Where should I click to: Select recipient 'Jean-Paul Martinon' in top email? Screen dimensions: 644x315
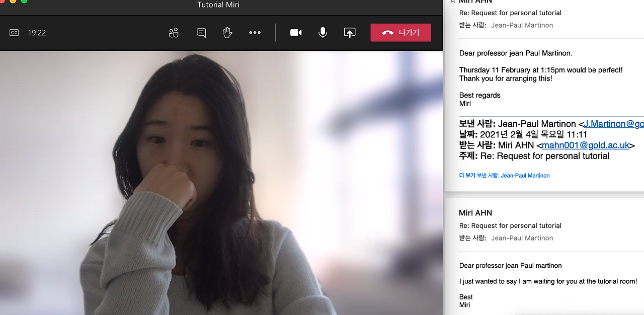522,25
